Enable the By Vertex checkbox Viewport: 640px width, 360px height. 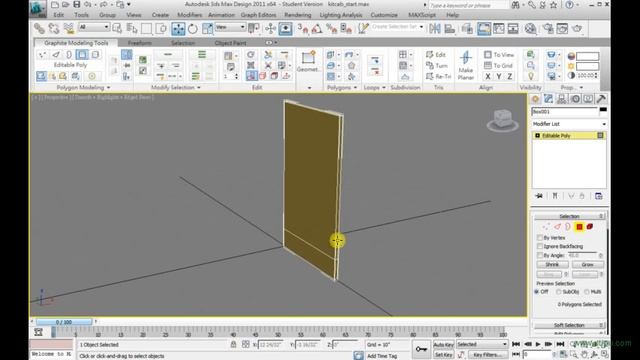tap(540, 238)
